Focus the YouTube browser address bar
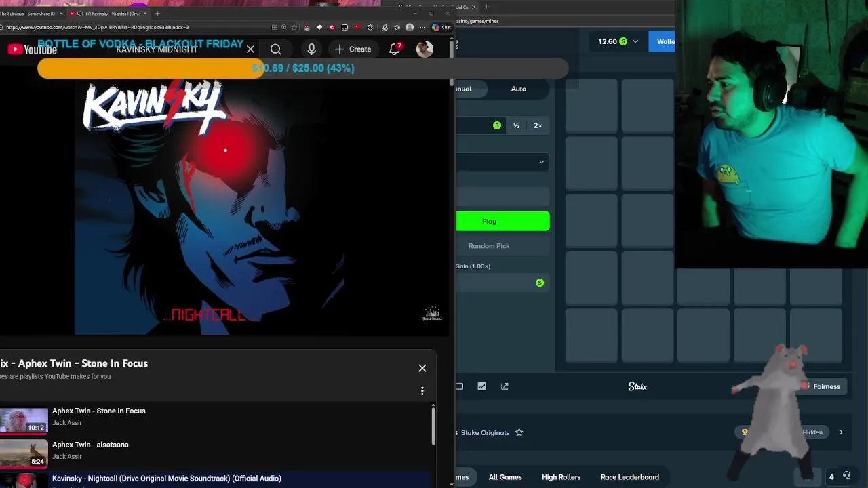This screenshot has height=488, width=868. tap(136, 27)
